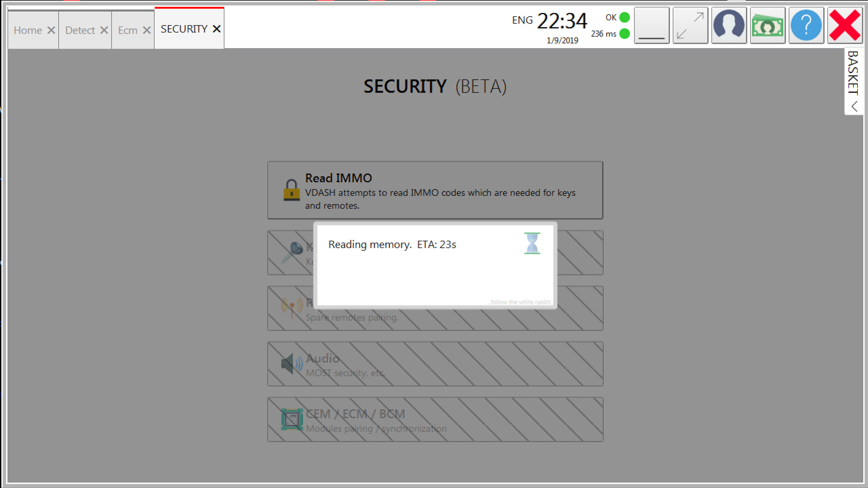Click the Read IMMO button

click(x=435, y=190)
